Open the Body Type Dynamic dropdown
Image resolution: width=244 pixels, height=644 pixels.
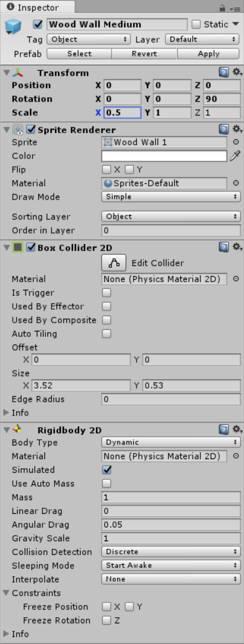click(x=171, y=442)
